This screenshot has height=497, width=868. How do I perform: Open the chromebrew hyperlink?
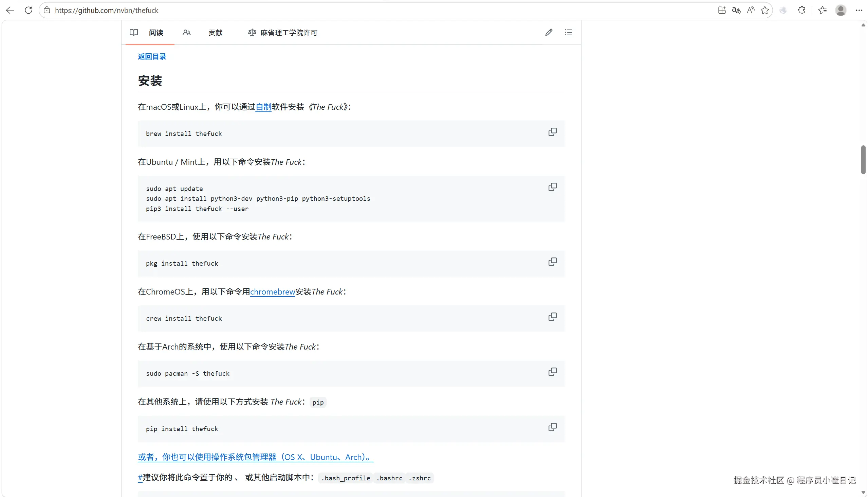point(272,291)
